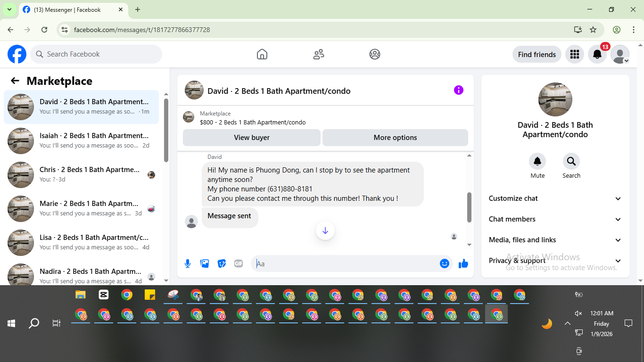Toggle night light moon icon in tray

pyautogui.click(x=547, y=324)
